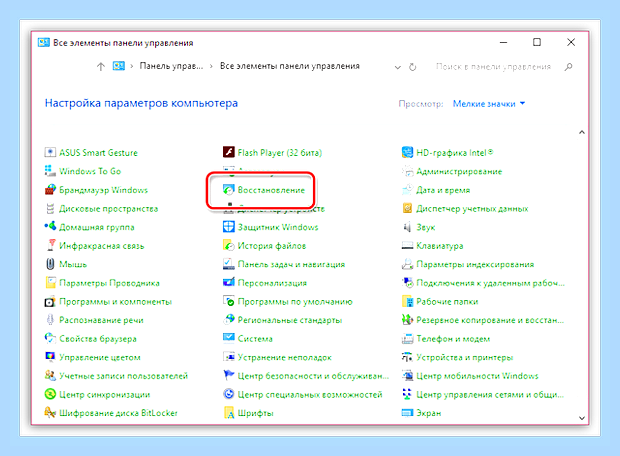Open Параметры индексирования link
The image size is (620, 456).
(x=475, y=264)
